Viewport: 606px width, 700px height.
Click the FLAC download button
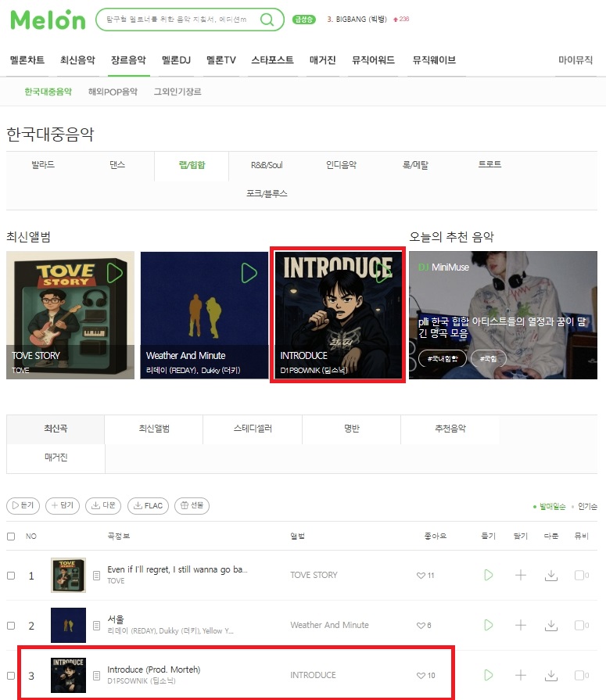(148, 505)
